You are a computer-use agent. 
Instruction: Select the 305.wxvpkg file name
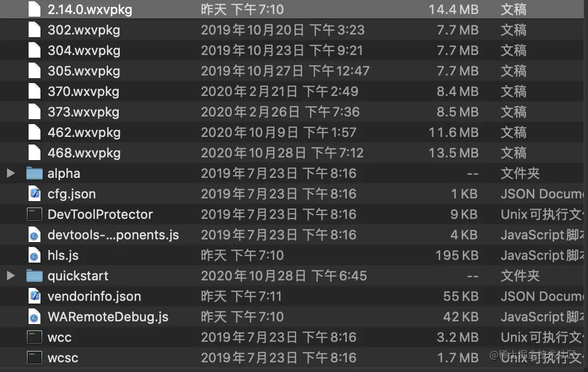point(84,71)
